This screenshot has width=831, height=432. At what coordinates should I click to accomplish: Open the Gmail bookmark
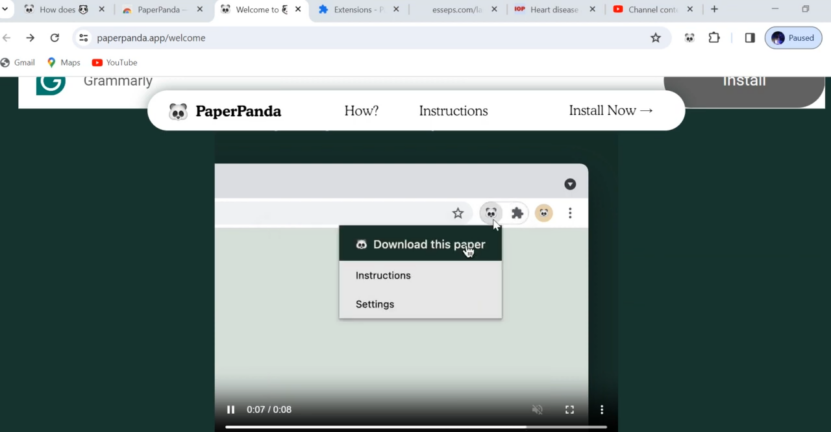(17, 63)
